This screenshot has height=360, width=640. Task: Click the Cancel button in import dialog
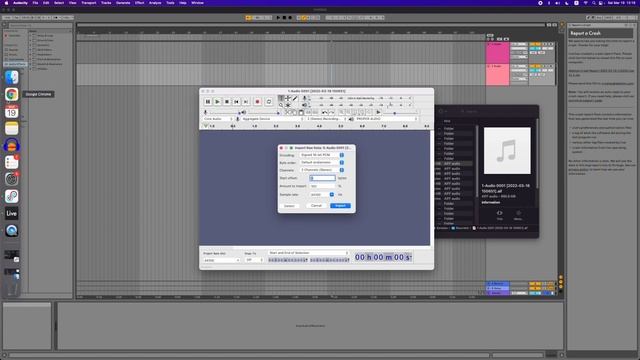(316, 206)
